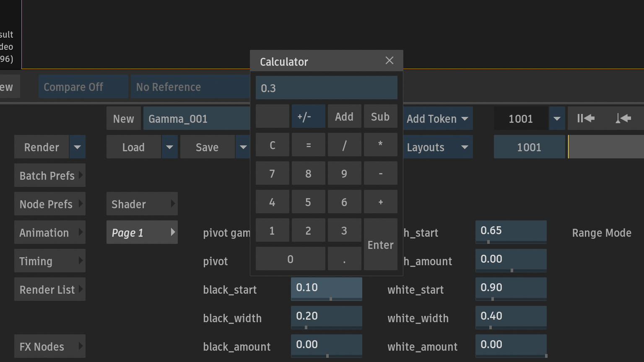Select the Shader tab
The height and width of the screenshot is (362, 644).
pos(142,204)
